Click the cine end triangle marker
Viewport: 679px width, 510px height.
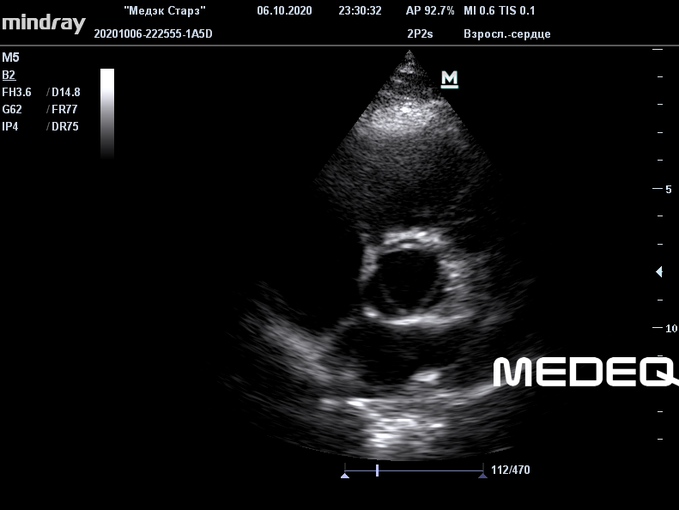[x=485, y=478]
